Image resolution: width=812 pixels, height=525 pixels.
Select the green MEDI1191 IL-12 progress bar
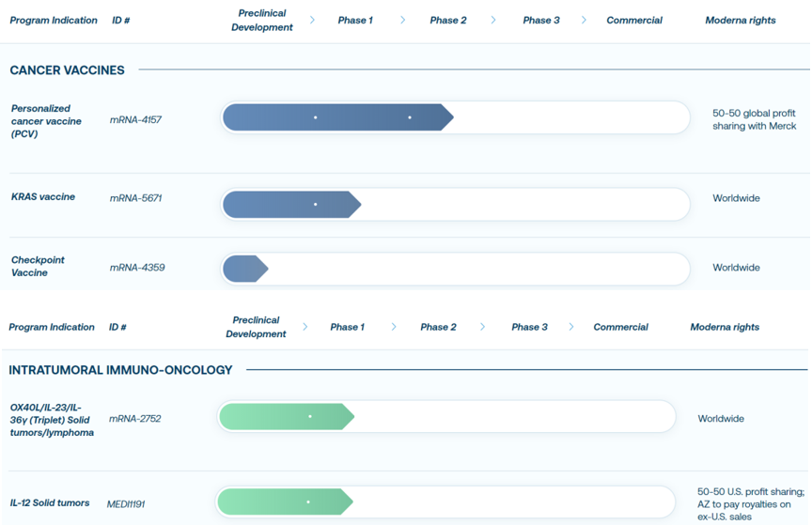click(284, 502)
